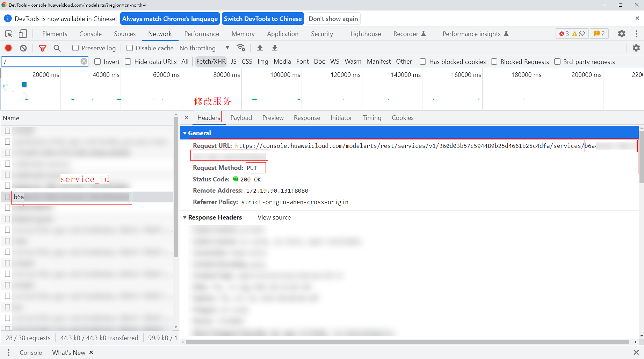
Task: Check Hide data URLs
Action: click(128, 62)
